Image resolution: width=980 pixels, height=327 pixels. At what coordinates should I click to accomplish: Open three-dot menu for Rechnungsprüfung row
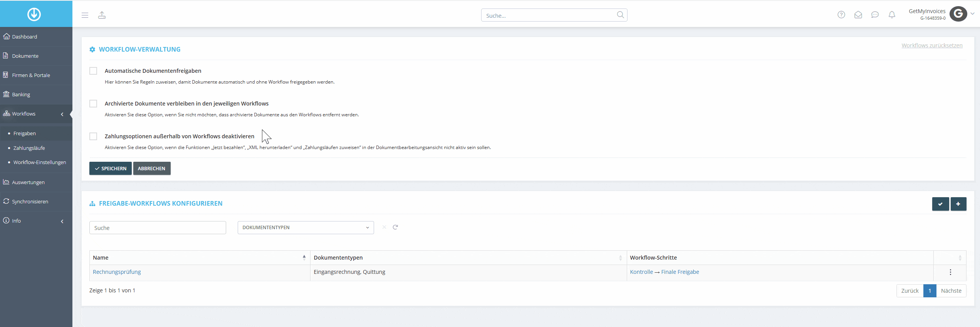[950, 272]
